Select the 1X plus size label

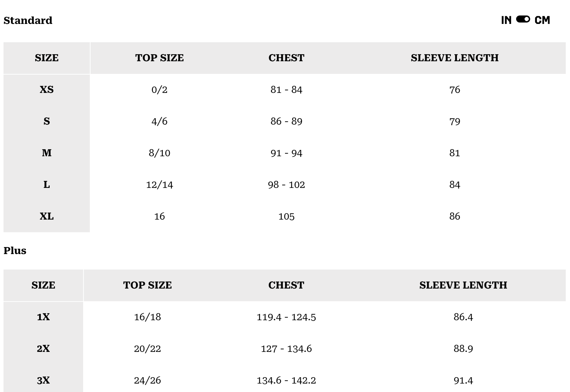[x=43, y=317]
